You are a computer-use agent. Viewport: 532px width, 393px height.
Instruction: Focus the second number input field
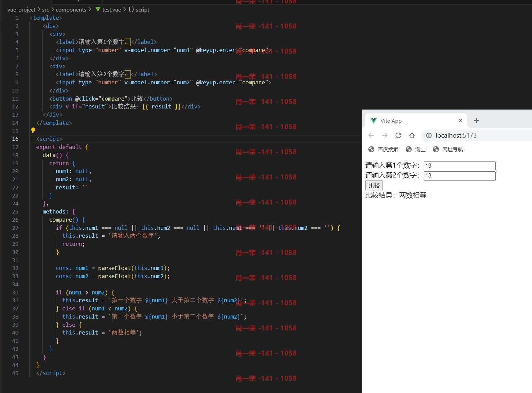(459, 175)
